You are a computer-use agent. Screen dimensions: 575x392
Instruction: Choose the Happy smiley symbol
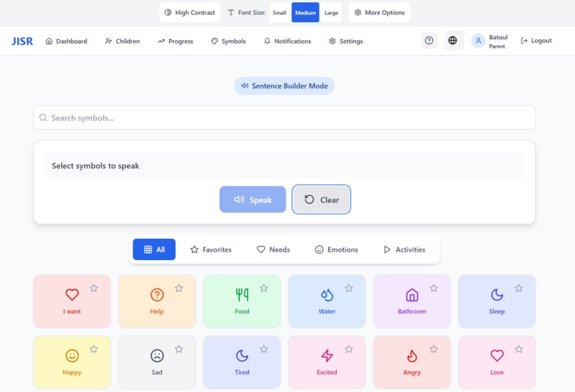(72, 362)
